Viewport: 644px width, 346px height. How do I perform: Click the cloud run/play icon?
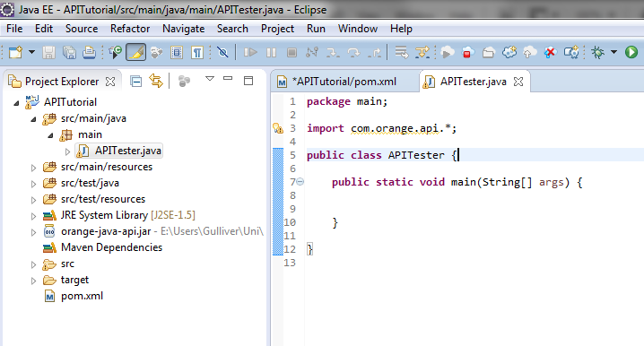tap(448, 52)
